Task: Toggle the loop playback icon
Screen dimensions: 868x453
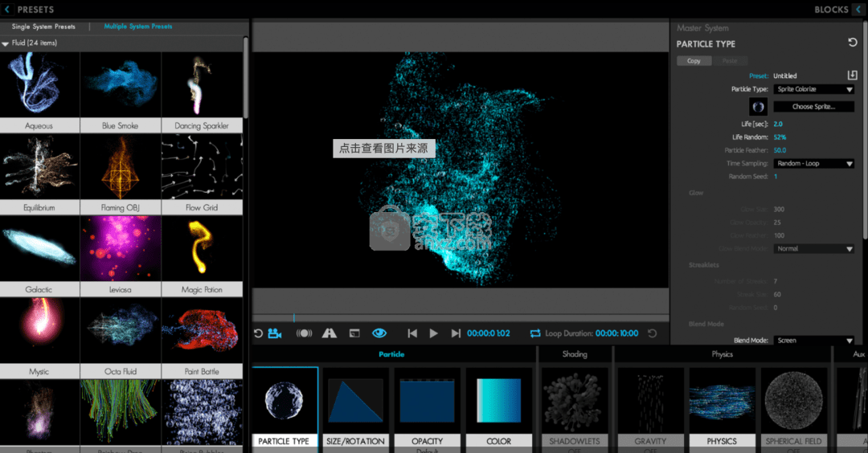Action: click(535, 333)
